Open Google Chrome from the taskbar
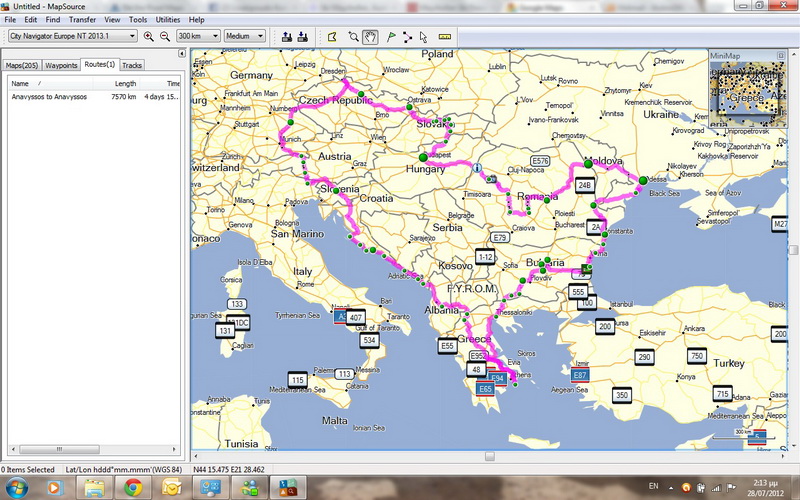 tap(133, 487)
